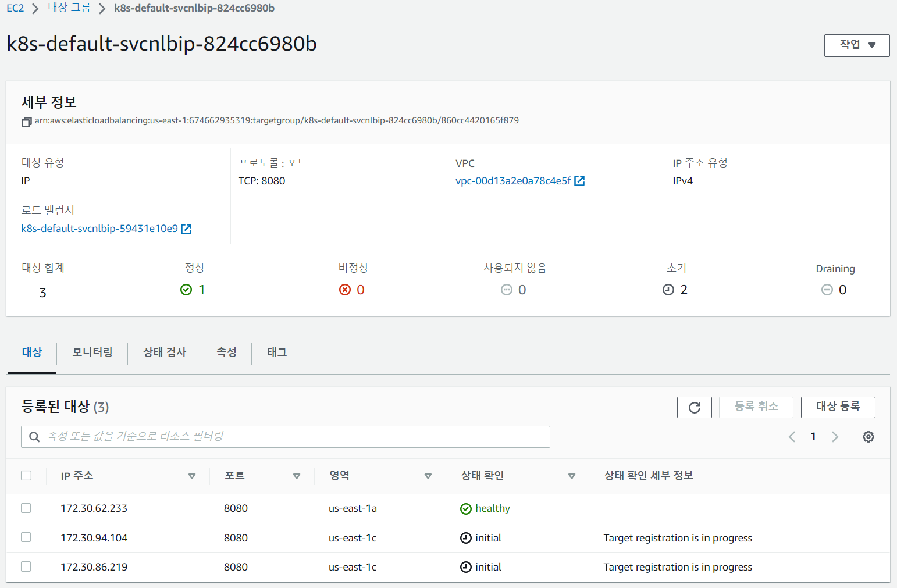Refresh the registered targets list
This screenshot has width=897, height=588.
pos(694,407)
